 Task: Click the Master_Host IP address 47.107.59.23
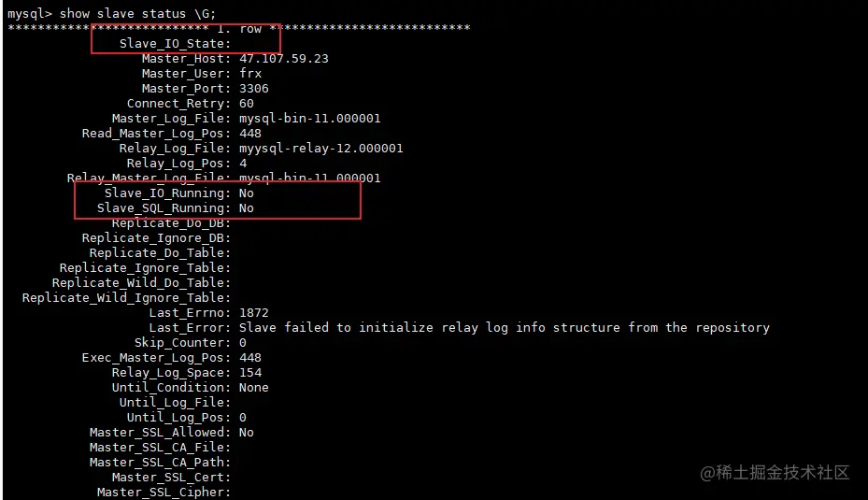[283, 59]
